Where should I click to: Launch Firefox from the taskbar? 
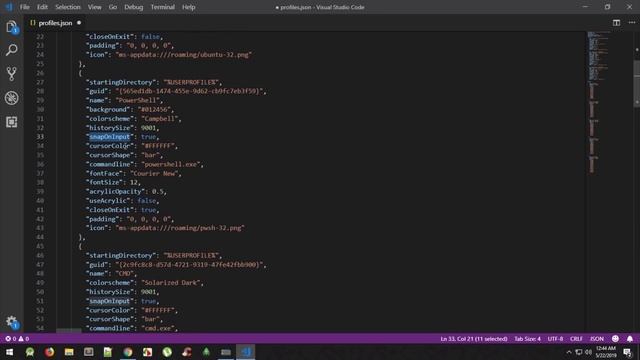(49, 352)
